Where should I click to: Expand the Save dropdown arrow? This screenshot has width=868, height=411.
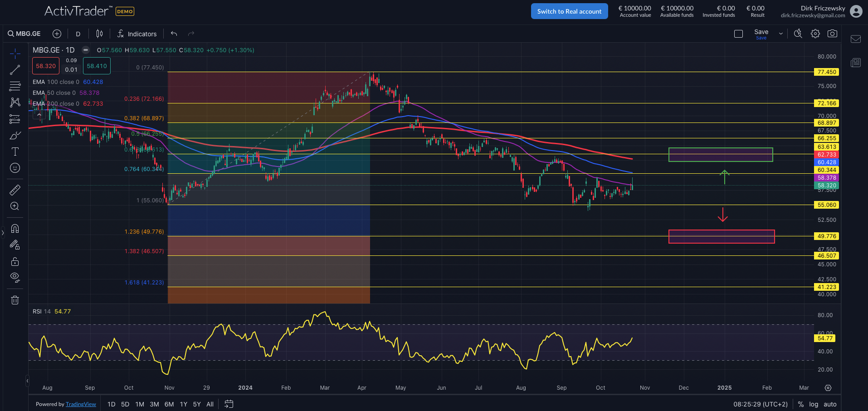[780, 34]
